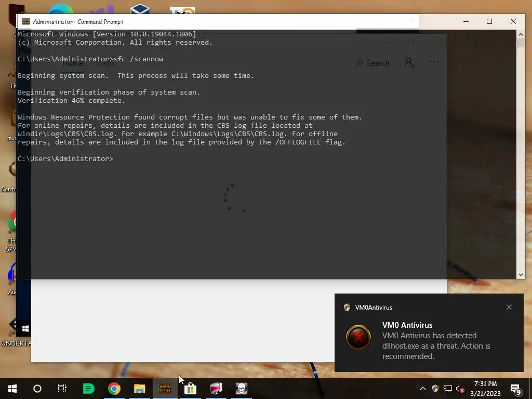Click the muted volume tray icon

460,389
